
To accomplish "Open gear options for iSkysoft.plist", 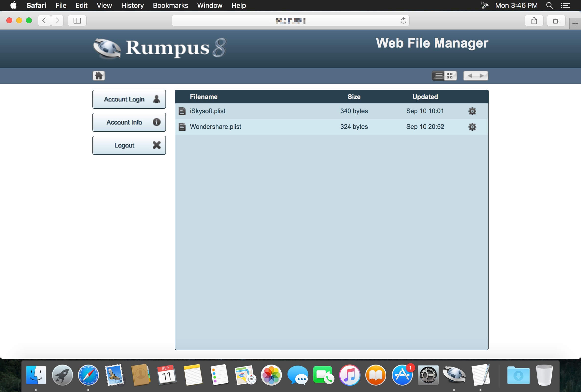I will click(472, 111).
